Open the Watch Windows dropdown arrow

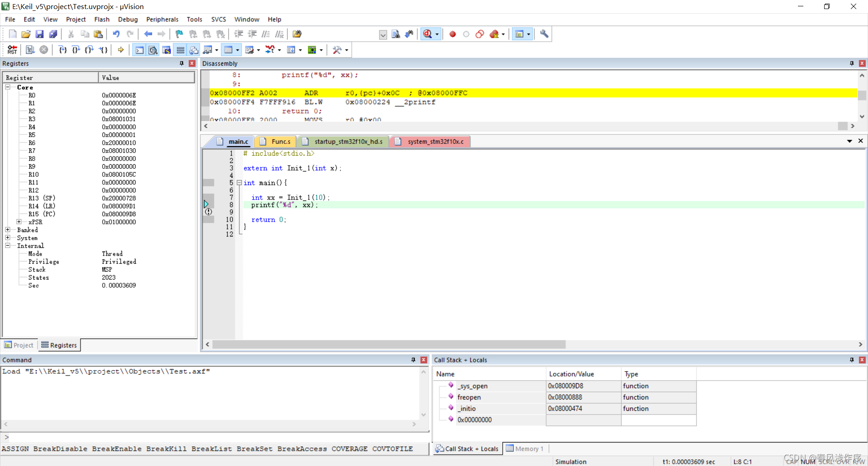[x=217, y=50]
